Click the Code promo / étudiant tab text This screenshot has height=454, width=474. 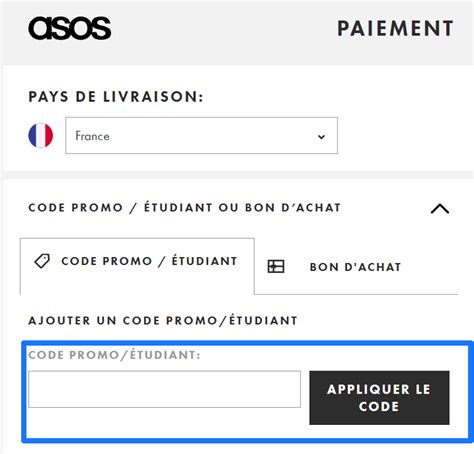click(x=149, y=261)
